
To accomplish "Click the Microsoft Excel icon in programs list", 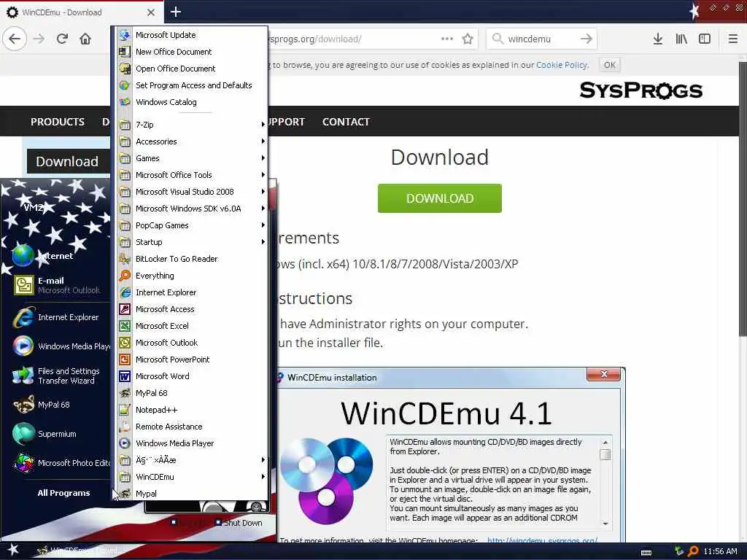I will [124, 326].
